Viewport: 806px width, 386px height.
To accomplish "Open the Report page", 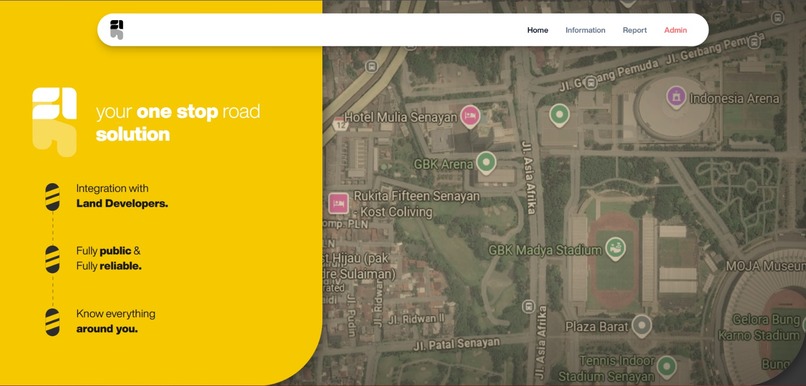I will tap(635, 30).
